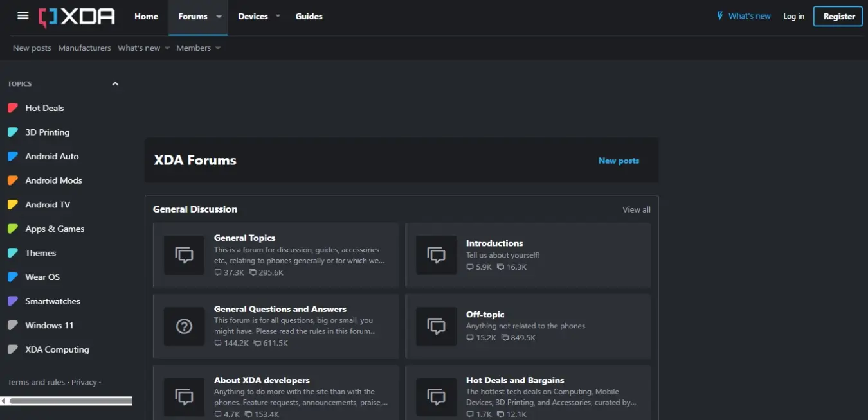
Task: Click the teal Themes tag icon
Action: pos(12,253)
